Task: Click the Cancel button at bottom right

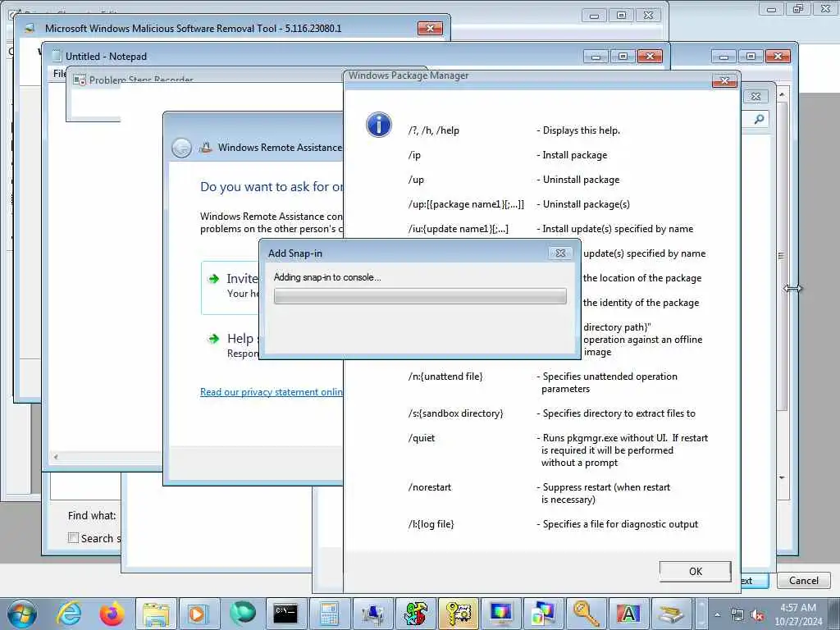Action: pos(804,580)
